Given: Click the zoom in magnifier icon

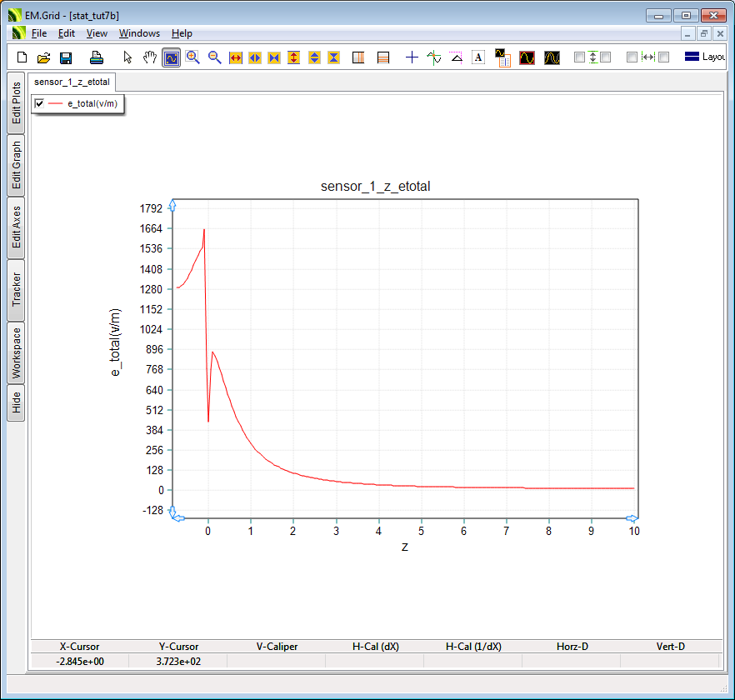Looking at the screenshot, I should (193, 57).
